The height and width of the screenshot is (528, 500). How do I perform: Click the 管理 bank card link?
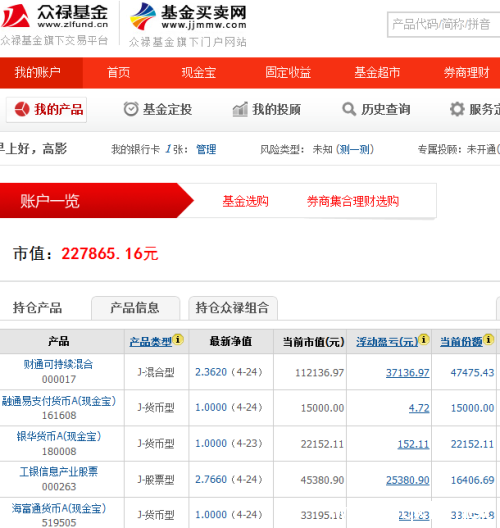point(206,149)
